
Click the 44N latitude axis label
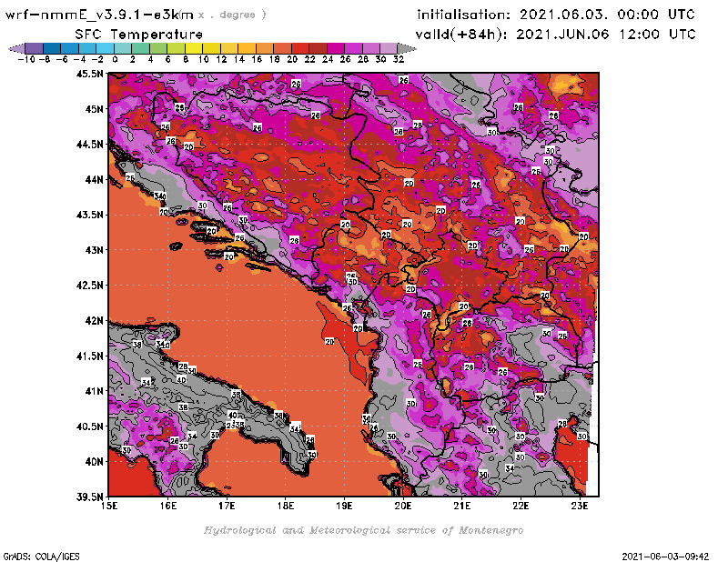94,179
